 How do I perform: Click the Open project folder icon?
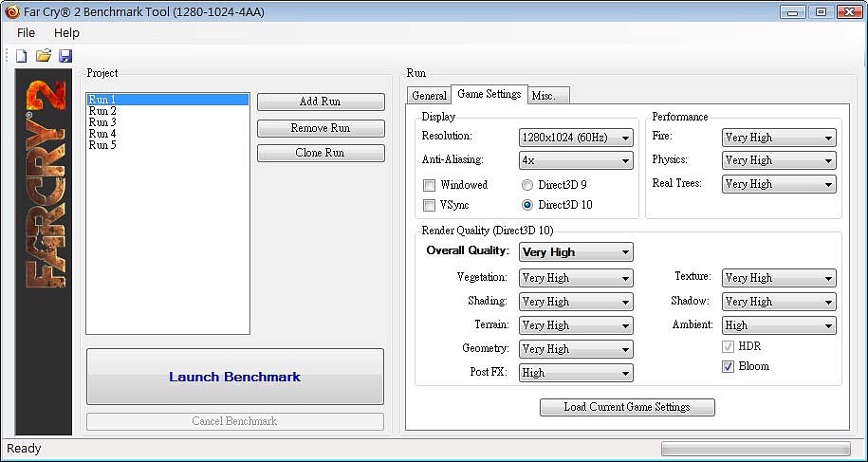click(44, 55)
